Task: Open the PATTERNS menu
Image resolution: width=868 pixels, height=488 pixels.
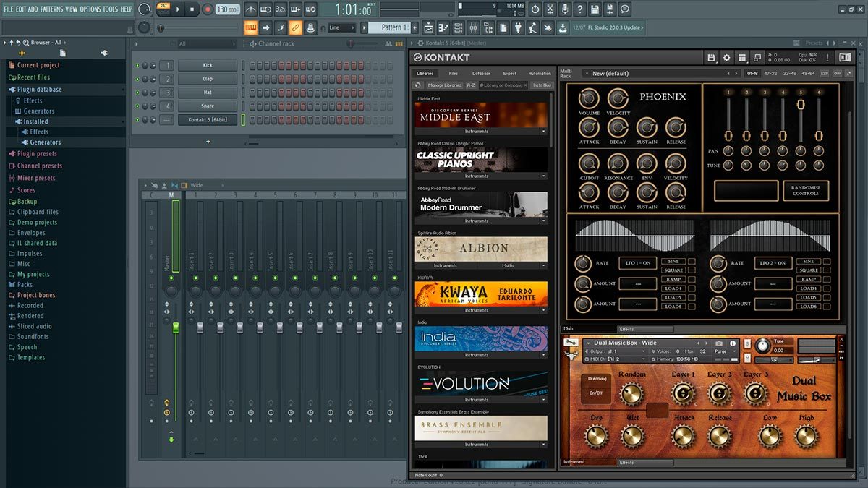Action: (x=51, y=9)
